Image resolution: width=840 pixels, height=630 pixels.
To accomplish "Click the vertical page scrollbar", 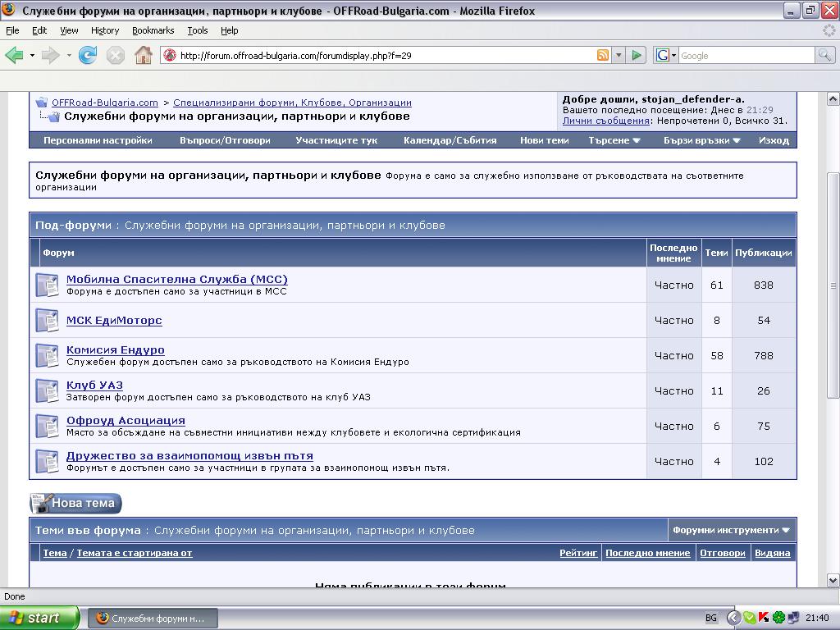I will pyautogui.click(x=833, y=287).
